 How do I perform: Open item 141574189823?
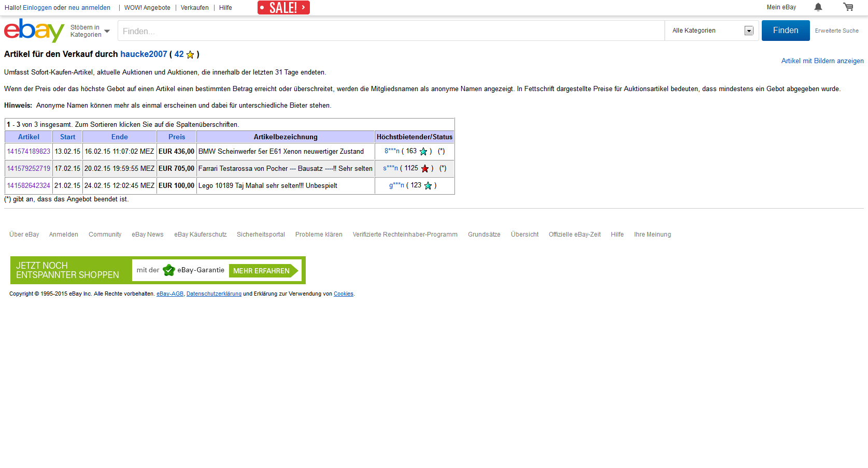[x=29, y=152]
